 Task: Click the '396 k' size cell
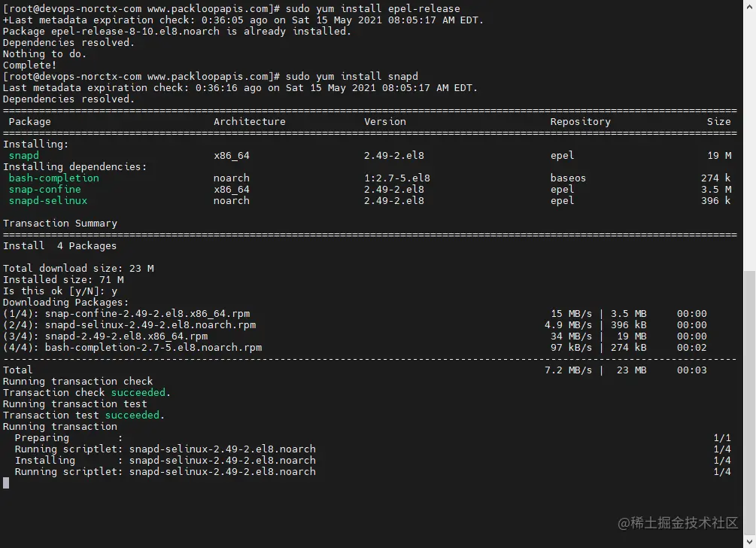tap(716, 201)
